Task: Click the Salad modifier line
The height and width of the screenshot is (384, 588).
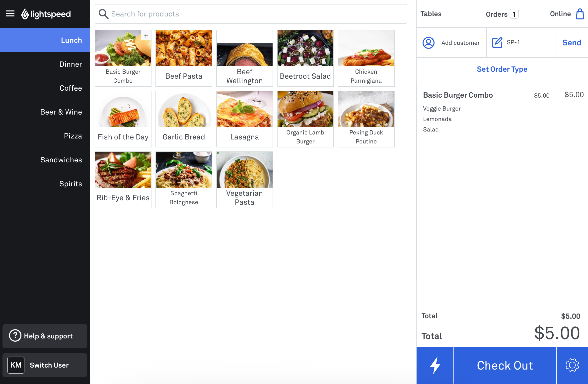Action: tap(431, 129)
